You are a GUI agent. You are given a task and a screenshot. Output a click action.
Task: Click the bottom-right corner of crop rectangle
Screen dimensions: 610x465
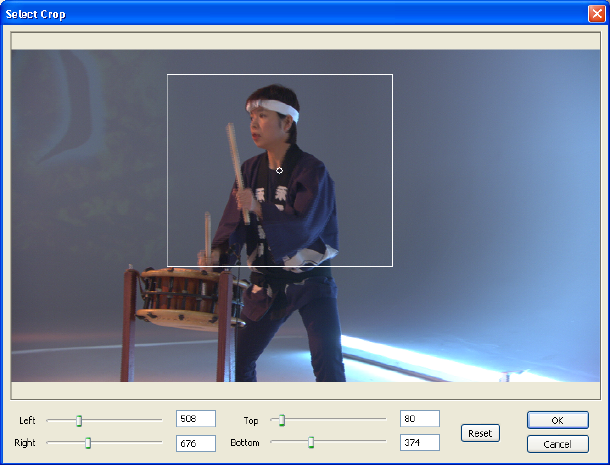tap(392, 266)
